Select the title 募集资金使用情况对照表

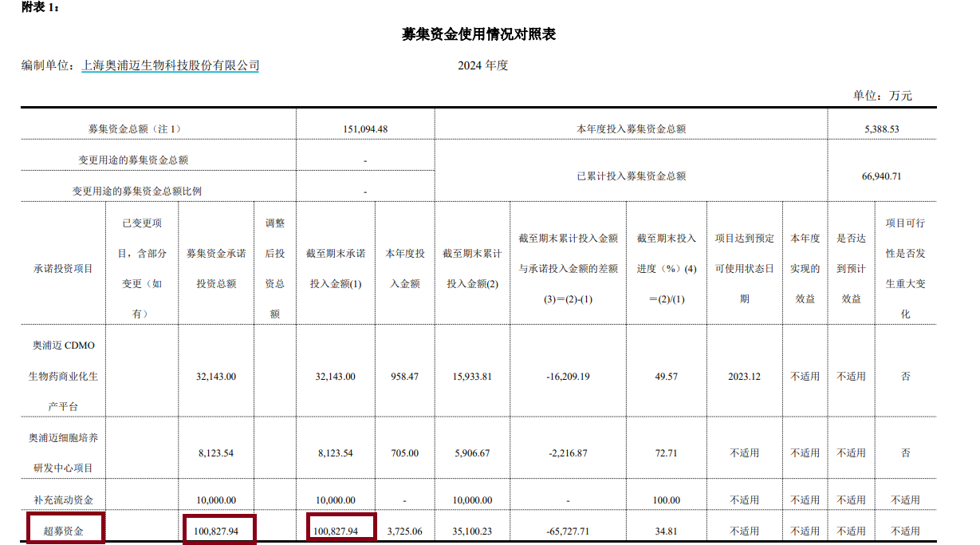(479, 35)
